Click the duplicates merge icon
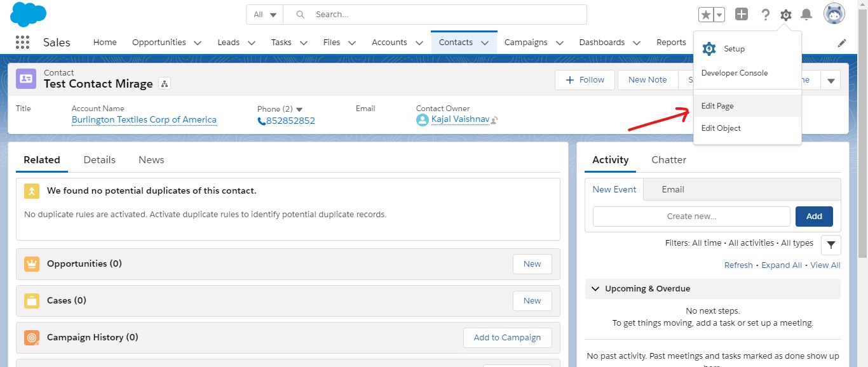Viewport: 868px width, 367px height. click(x=32, y=190)
